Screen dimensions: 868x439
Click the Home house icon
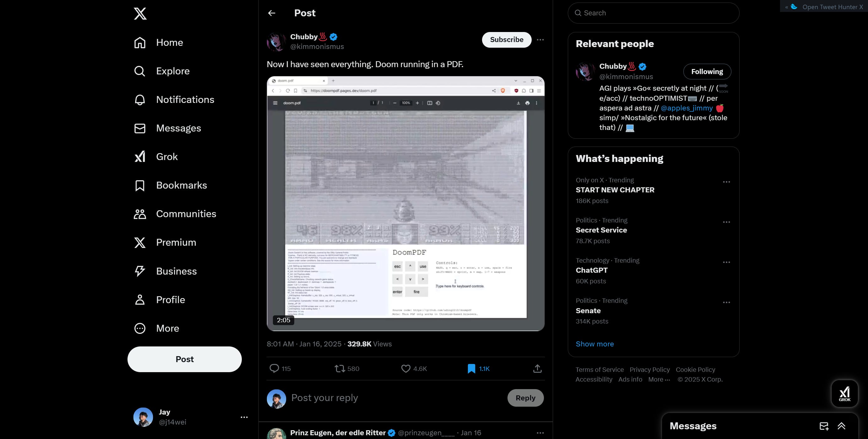coord(140,43)
